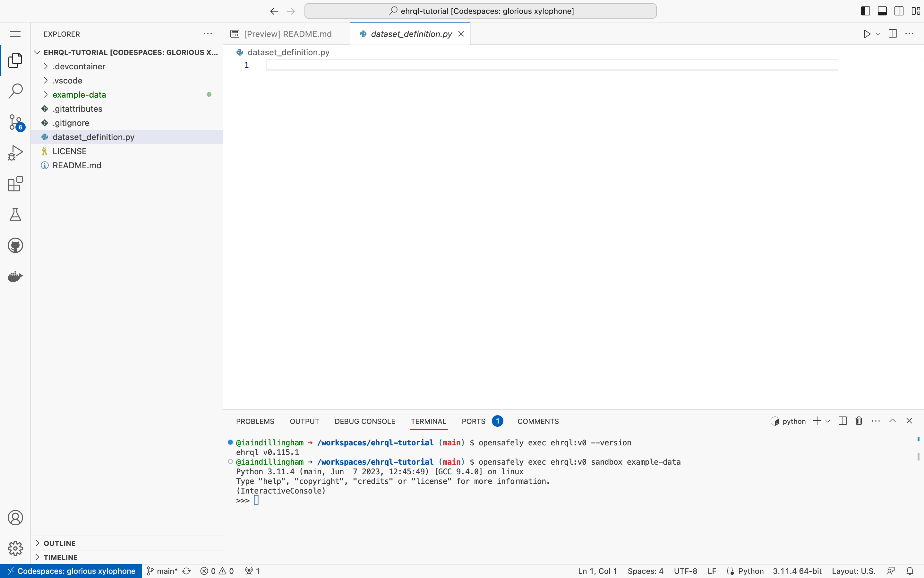
Task: Select the TERMINAL panel tab
Action: [x=428, y=421]
